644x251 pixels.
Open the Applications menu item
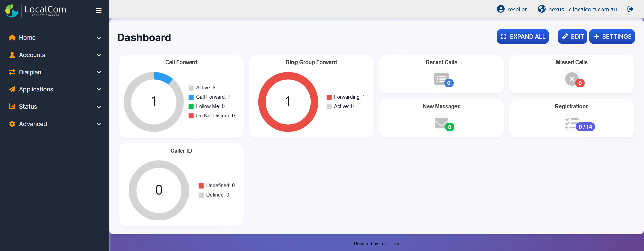coord(36,89)
